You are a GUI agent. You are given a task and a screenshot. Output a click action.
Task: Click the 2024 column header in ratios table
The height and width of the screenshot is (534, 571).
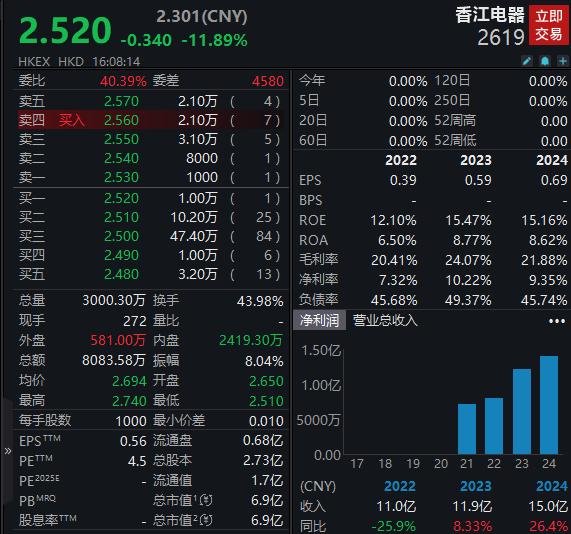pyautogui.click(x=552, y=160)
